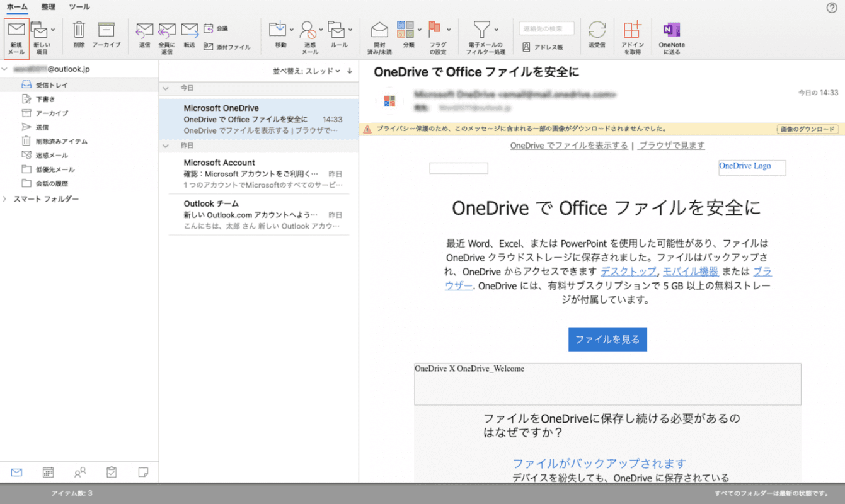Switch to the 整理 tab

[49, 7]
